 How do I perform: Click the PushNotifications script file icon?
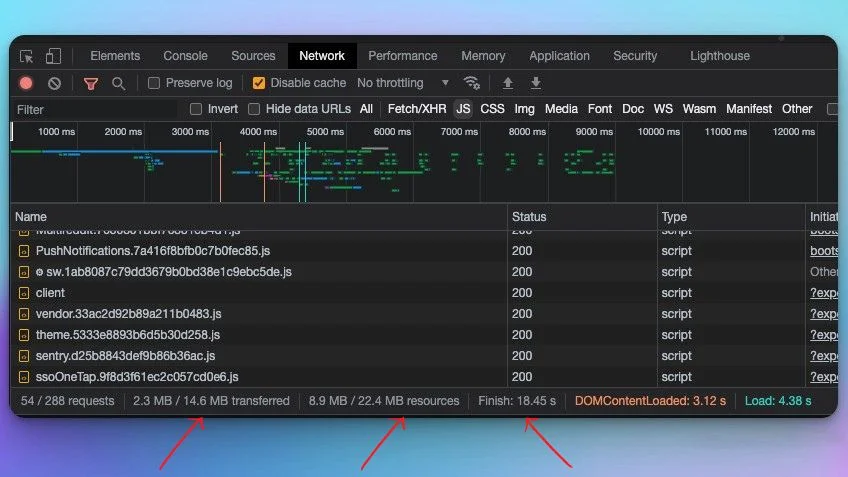coord(24,251)
